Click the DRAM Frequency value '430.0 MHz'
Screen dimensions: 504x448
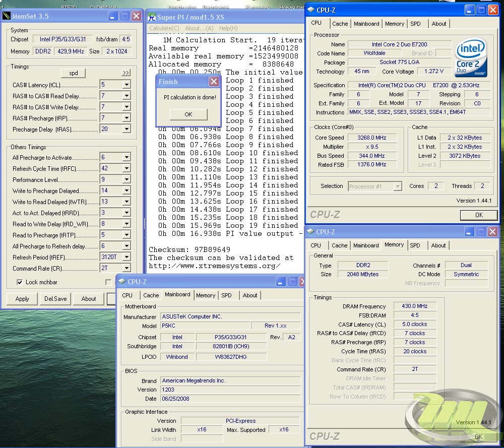click(x=415, y=306)
